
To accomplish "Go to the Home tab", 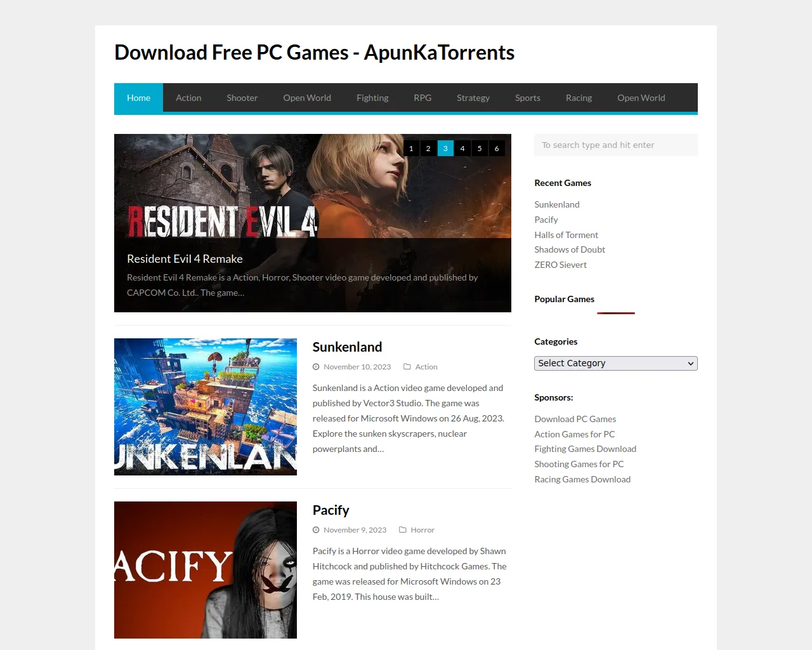I will (x=138, y=98).
